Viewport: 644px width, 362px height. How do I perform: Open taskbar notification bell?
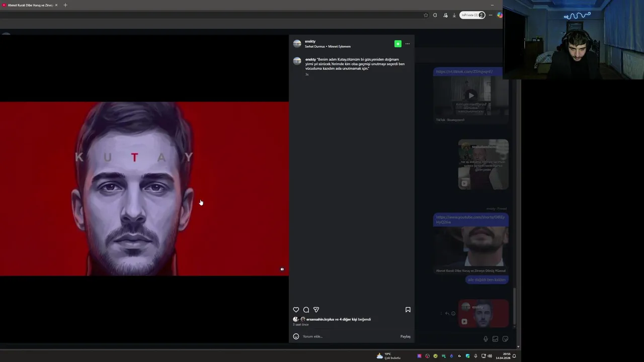514,356
